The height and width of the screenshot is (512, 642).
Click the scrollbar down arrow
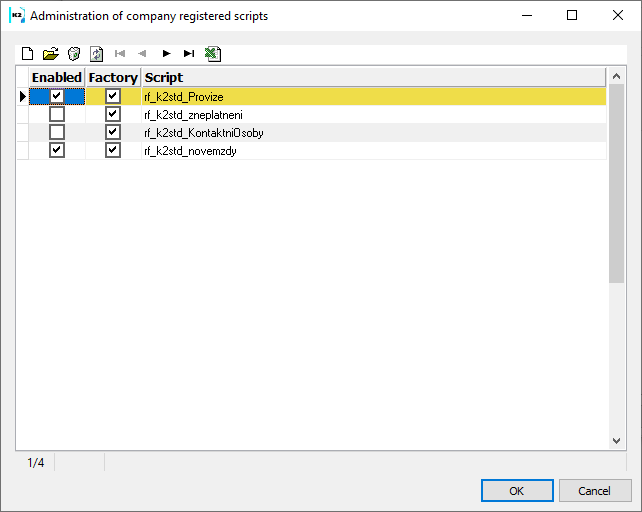tap(616, 441)
